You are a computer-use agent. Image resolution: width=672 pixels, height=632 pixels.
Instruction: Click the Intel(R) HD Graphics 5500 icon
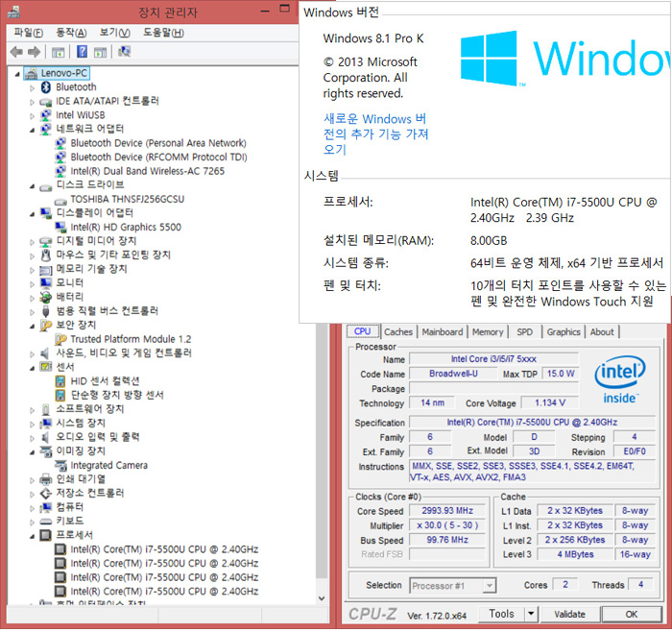click(60, 228)
